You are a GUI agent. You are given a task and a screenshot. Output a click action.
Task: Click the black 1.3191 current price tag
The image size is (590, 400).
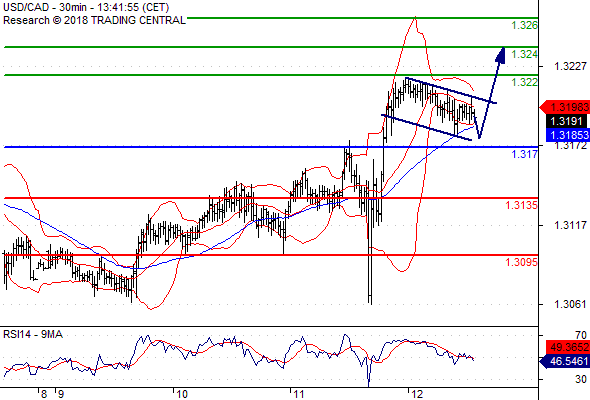[x=566, y=121]
